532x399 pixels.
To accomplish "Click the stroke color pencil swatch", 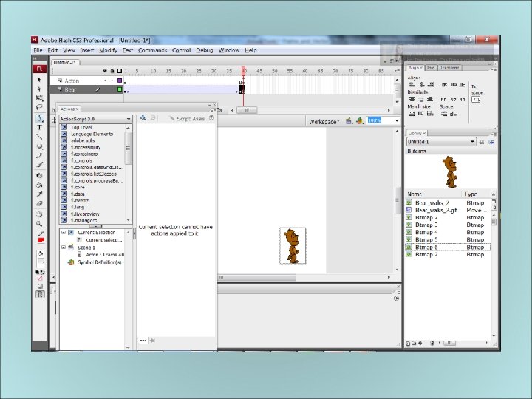I will tap(41, 233).
